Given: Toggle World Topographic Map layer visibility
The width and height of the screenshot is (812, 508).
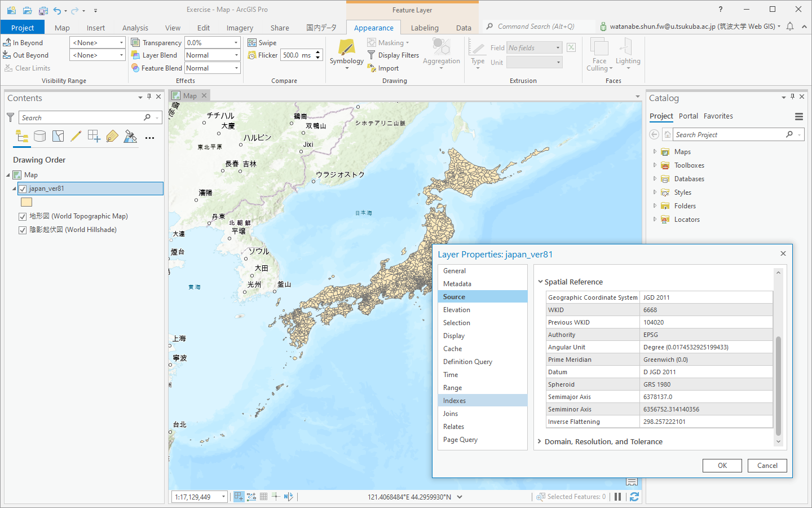Looking at the screenshot, I should pyautogui.click(x=23, y=216).
